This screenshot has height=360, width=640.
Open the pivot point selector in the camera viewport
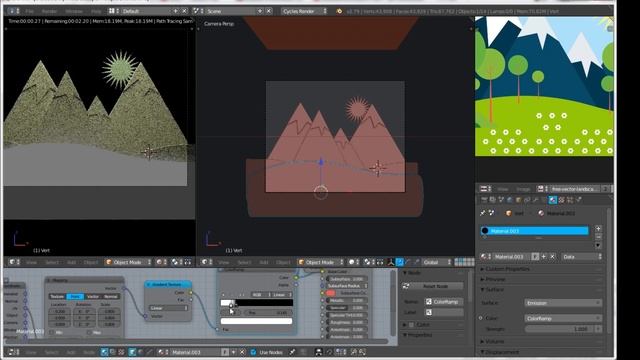click(369, 262)
